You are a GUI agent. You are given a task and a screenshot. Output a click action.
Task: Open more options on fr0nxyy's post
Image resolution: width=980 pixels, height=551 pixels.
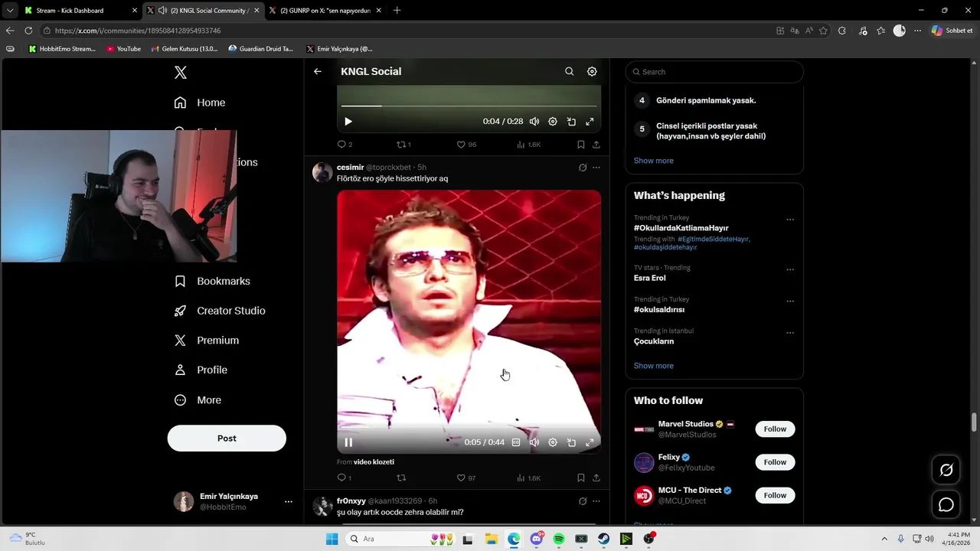point(596,501)
